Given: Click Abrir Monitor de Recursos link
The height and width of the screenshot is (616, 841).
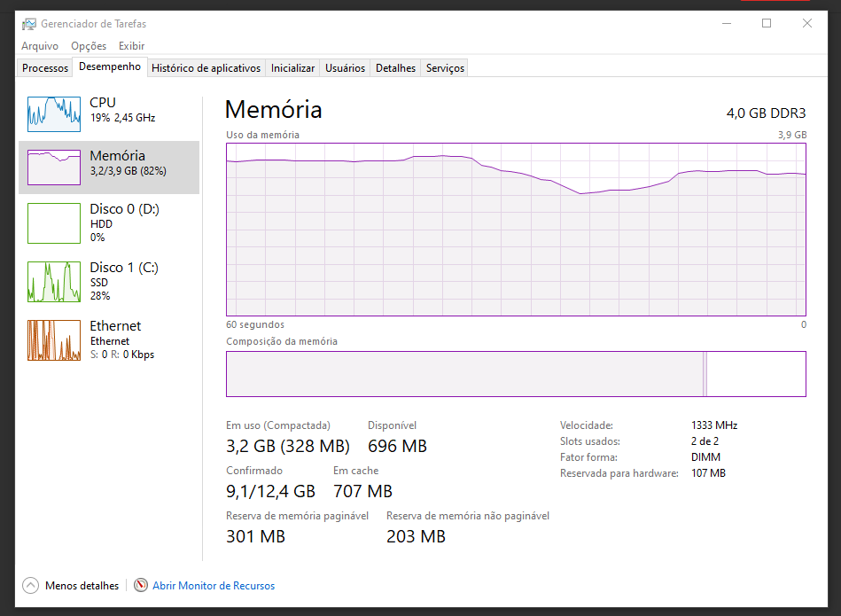Looking at the screenshot, I should tap(214, 586).
